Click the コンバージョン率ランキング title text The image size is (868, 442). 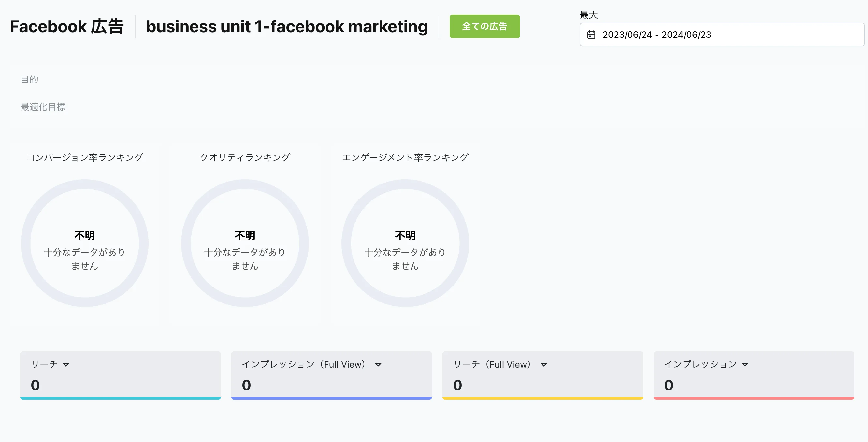pyautogui.click(x=85, y=157)
